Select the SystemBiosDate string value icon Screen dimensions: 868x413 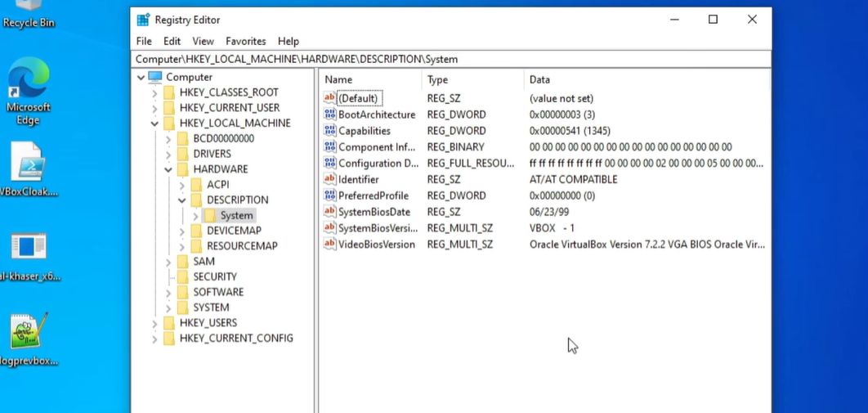330,212
